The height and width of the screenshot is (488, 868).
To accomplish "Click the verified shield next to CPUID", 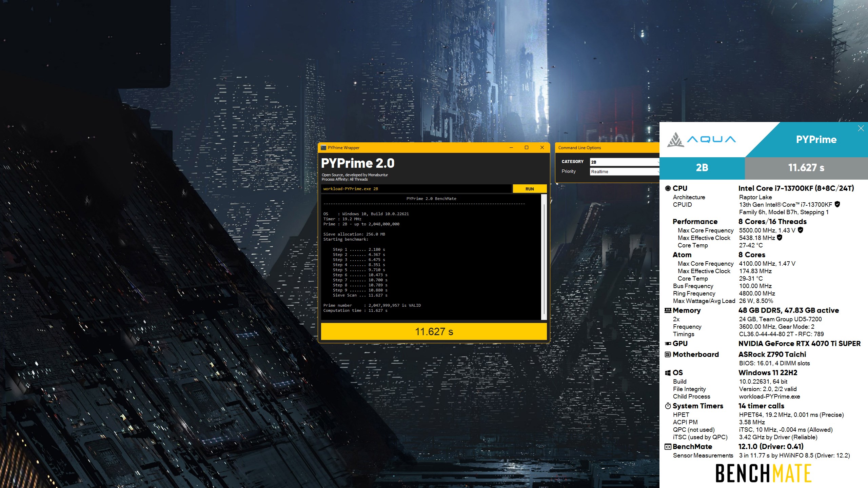I will pyautogui.click(x=837, y=204).
